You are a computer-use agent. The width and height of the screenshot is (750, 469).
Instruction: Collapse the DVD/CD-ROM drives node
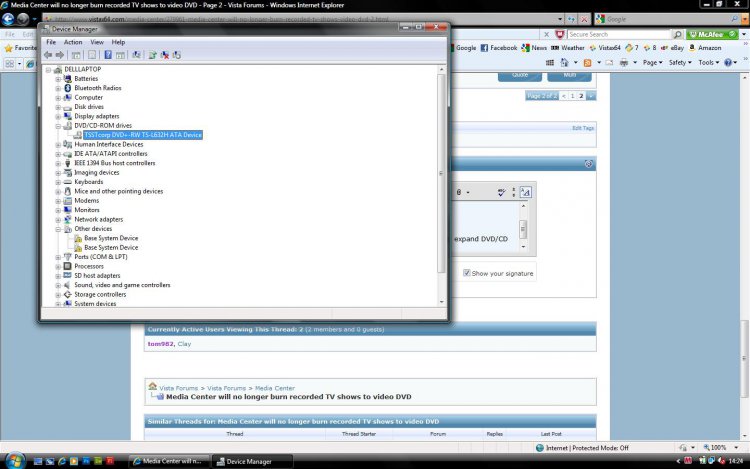(58, 126)
